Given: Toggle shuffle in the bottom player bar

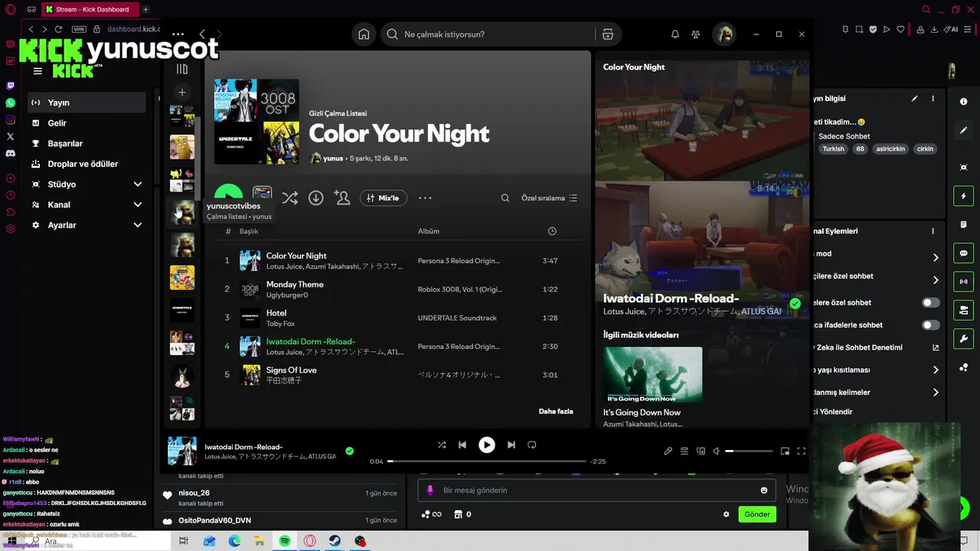Looking at the screenshot, I should pyautogui.click(x=442, y=445).
